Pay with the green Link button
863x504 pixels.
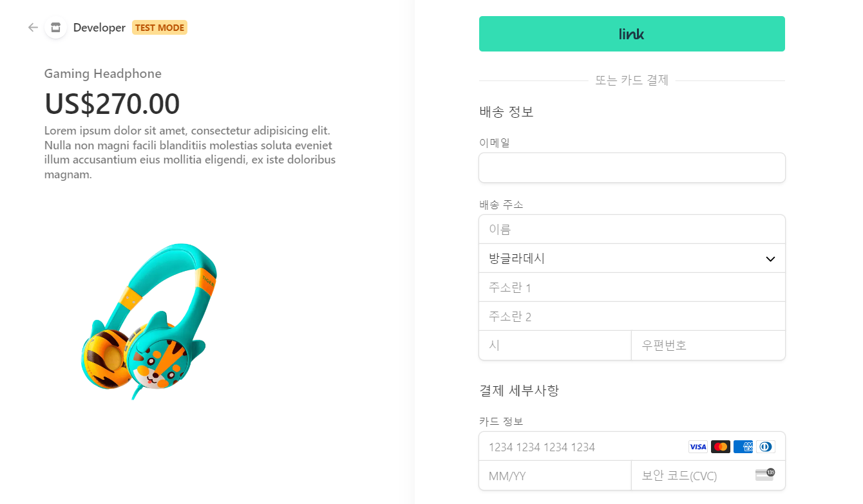click(x=631, y=34)
